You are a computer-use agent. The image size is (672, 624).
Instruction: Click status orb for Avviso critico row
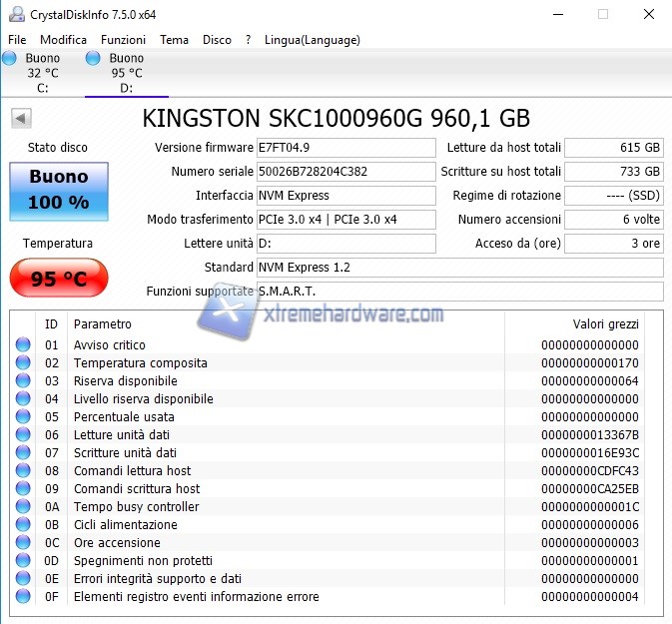pyautogui.click(x=23, y=345)
